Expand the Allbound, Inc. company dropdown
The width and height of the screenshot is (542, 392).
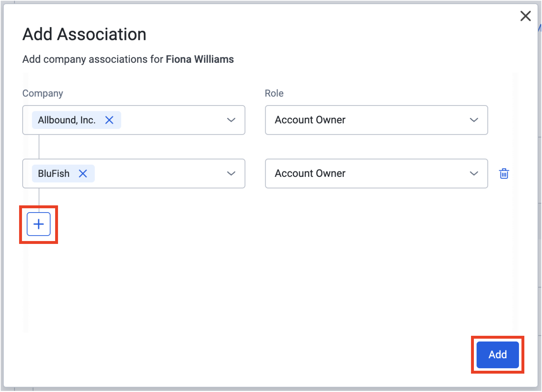click(x=231, y=120)
